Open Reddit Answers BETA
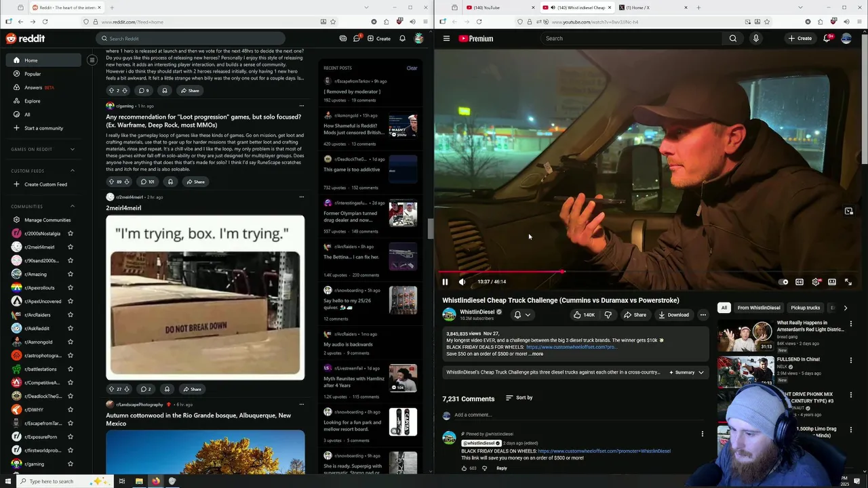868x488 pixels. [x=43, y=87]
